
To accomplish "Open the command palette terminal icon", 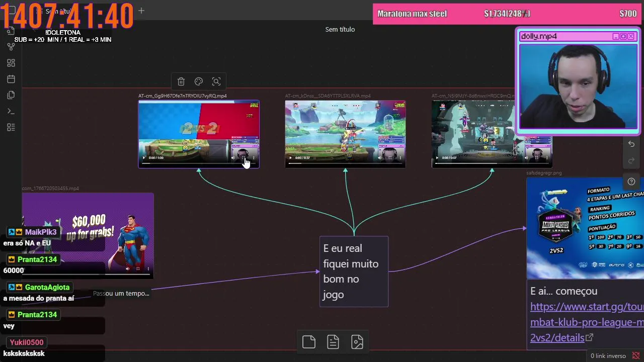I will coord(11,111).
